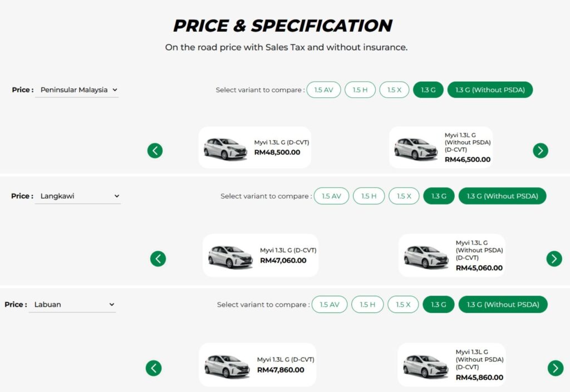Open Myvi 1.3L G Without PSDA card at RM46,500

pyautogui.click(x=441, y=147)
